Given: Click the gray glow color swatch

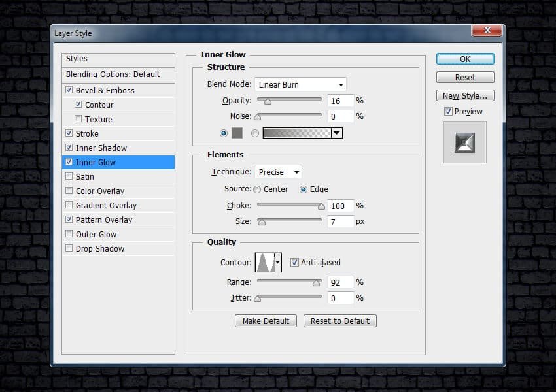Looking at the screenshot, I should (237, 133).
